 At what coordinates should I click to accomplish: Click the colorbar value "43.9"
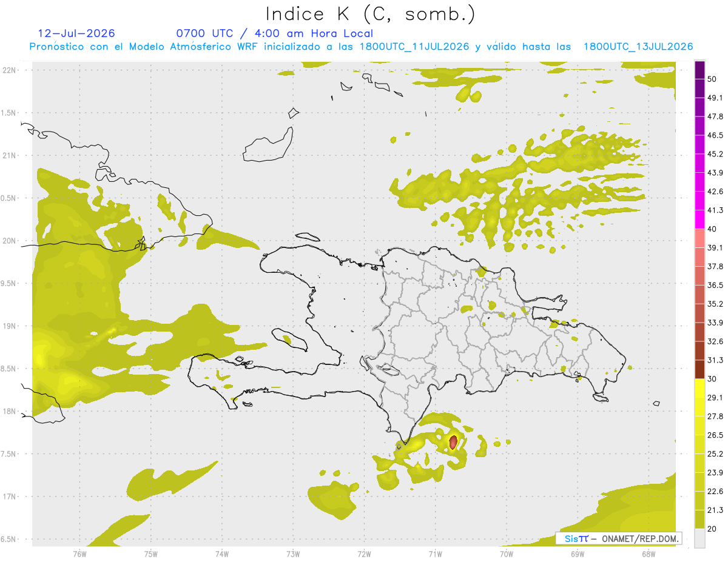pyautogui.click(x=715, y=173)
